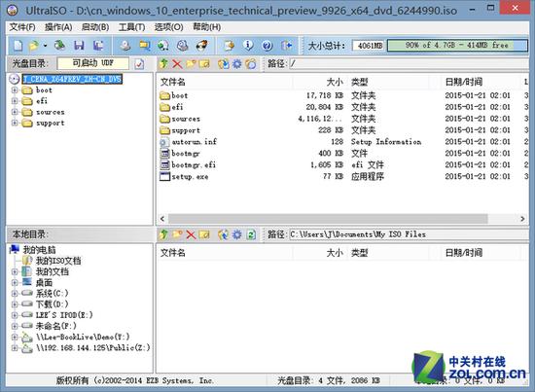Click the 90% of 4.7GB capacity bar
The height and width of the screenshot is (392, 535).
pos(457,46)
